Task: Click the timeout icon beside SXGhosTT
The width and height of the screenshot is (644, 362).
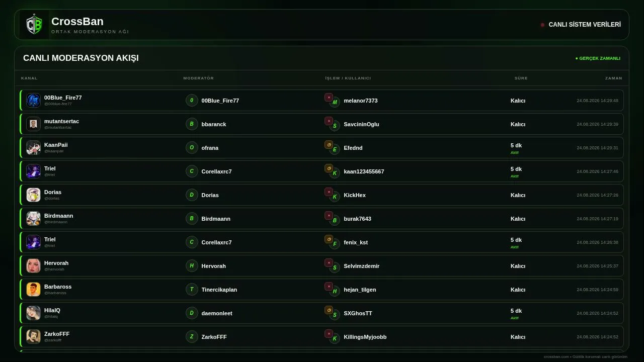Action: point(329,310)
